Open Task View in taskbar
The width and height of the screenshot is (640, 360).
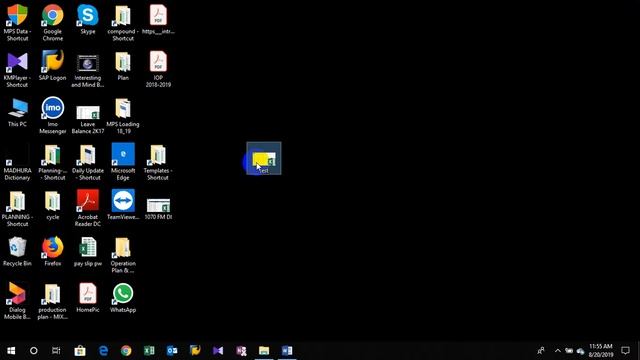click(56, 351)
